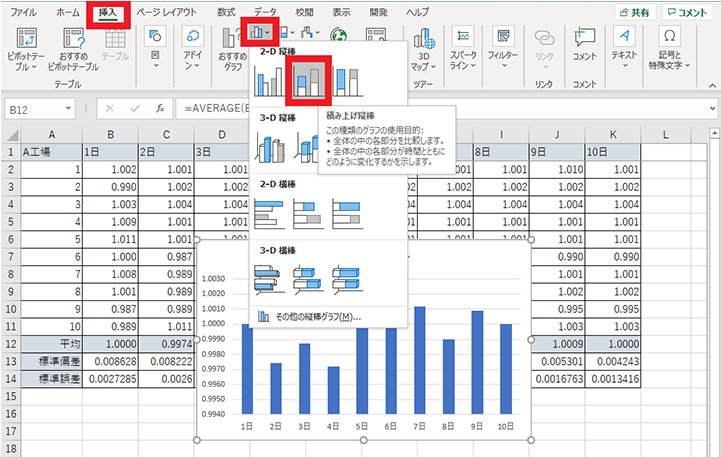Viewport: 721px width, 457px height.
Task: Choose 2-D stacked bar chart thumbnail
Action: coord(308,214)
